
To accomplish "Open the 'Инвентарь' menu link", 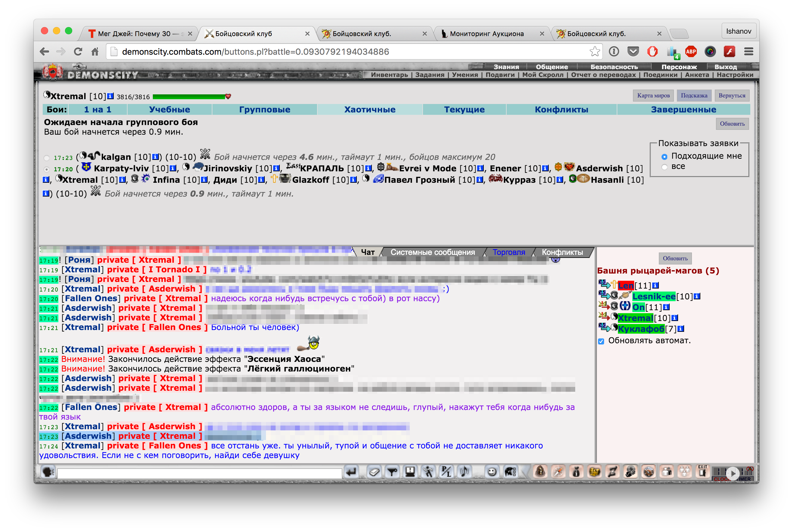I will click(389, 75).
